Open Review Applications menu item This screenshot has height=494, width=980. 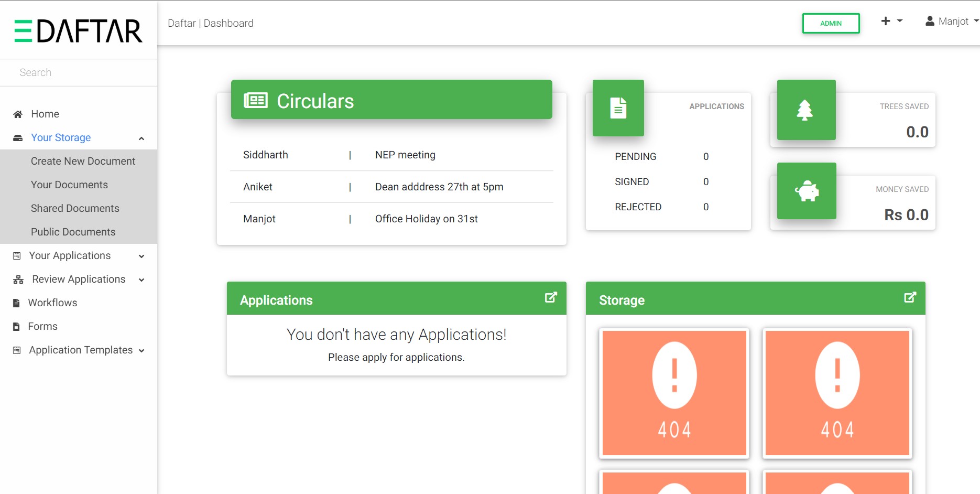[x=79, y=279]
